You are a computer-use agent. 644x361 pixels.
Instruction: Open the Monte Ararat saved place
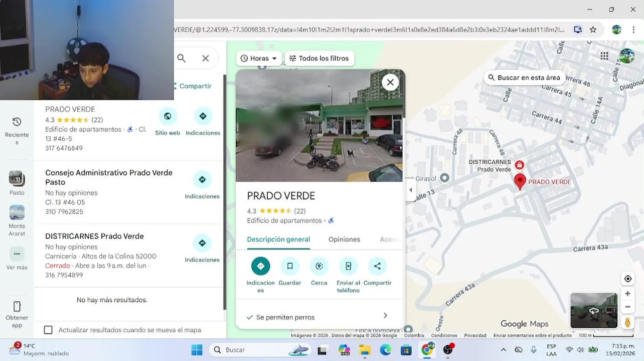click(x=17, y=213)
